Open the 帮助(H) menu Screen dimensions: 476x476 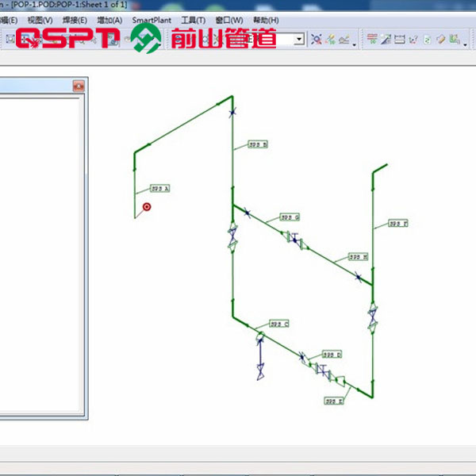pyautogui.click(x=265, y=20)
